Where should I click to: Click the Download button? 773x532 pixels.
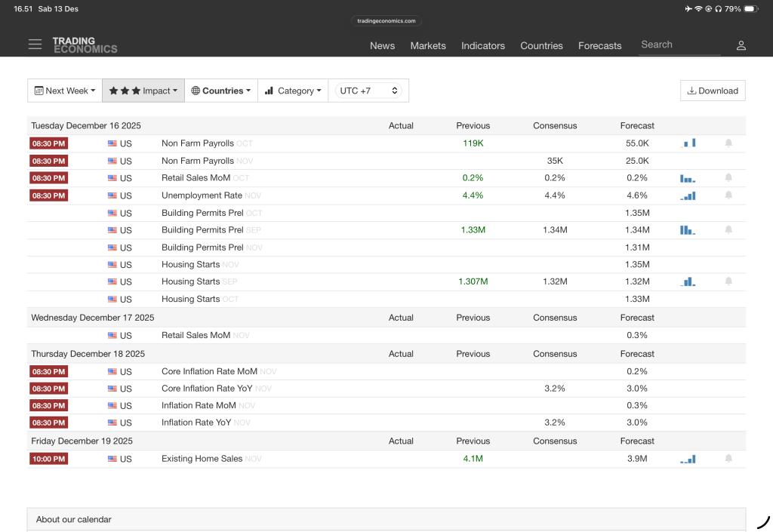pyautogui.click(x=713, y=91)
